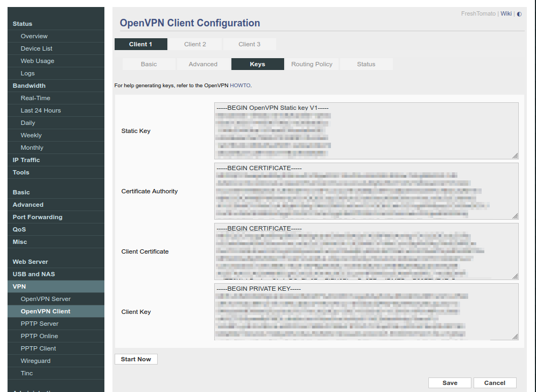The width and height of the screenshot is (536, 392).
Task: Switch to the Client 3 tab
Action: coord(250,44)
